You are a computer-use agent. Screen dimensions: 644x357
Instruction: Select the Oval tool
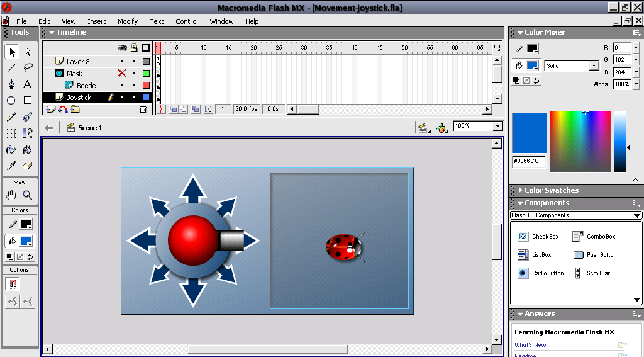pyautogui.click(x=11, y=100)
